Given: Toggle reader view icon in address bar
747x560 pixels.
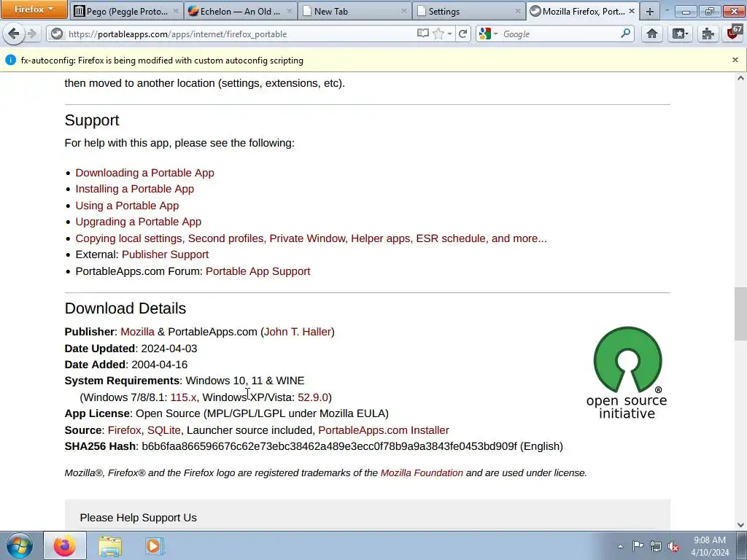Looking at the screenshot, I should 422,34.
